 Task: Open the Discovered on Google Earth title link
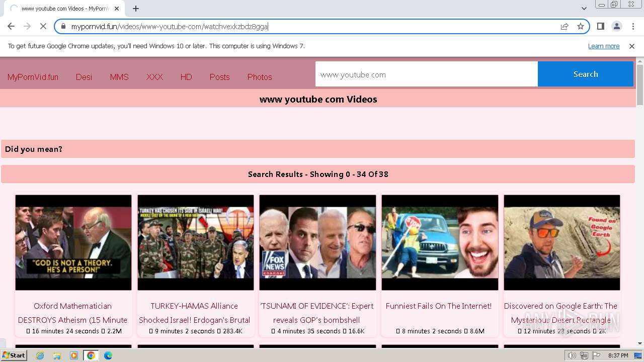point(561,313)
